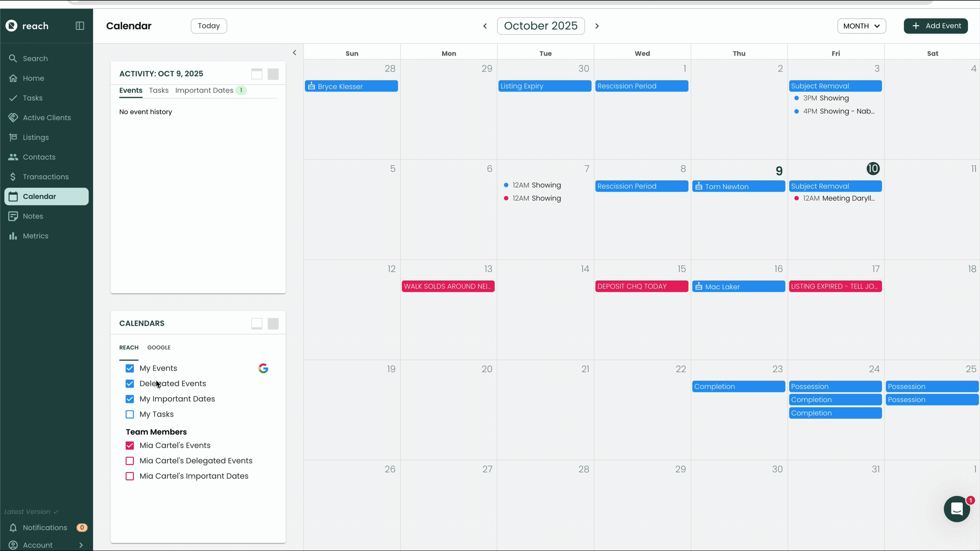Collapse the sidebar panel toggle icon
980x551 pixels.
coord(80,26)
